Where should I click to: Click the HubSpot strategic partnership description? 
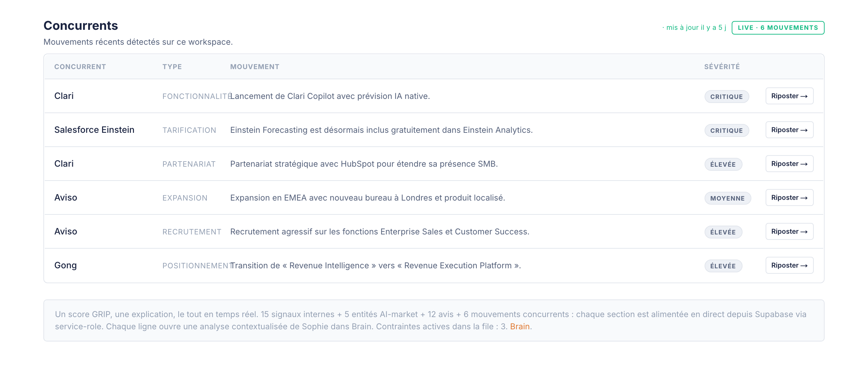364,164
